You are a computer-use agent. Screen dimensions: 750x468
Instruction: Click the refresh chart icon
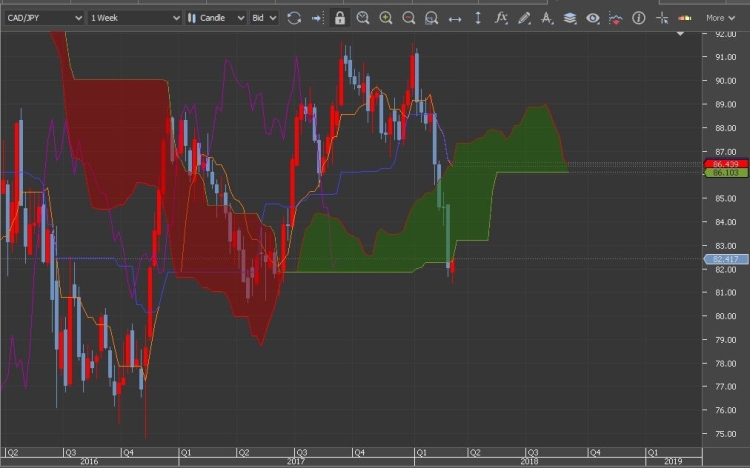click(294, 18)
